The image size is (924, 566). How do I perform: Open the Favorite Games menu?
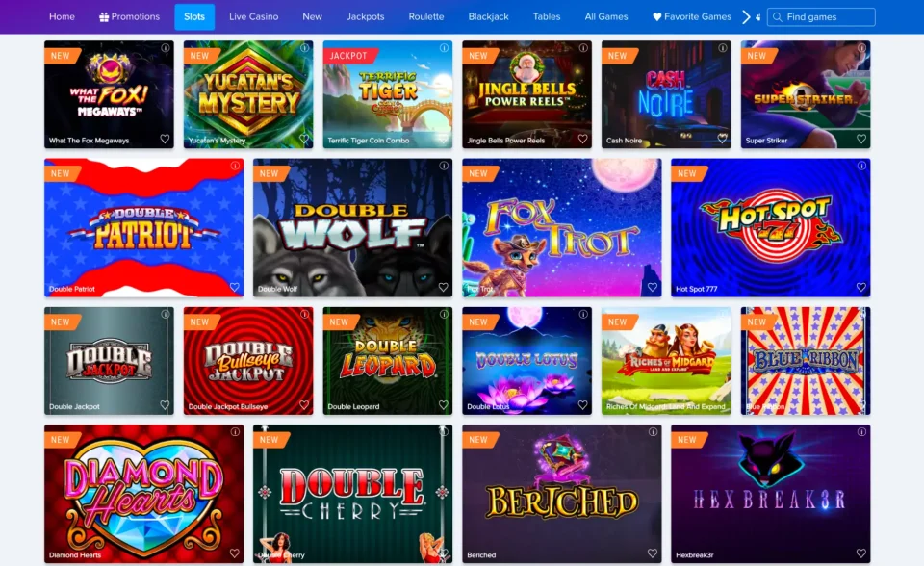coord(692,17)
